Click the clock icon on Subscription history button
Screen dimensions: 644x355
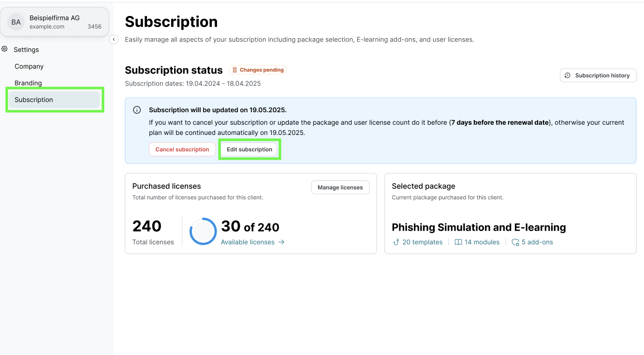(x=568, y=75)
